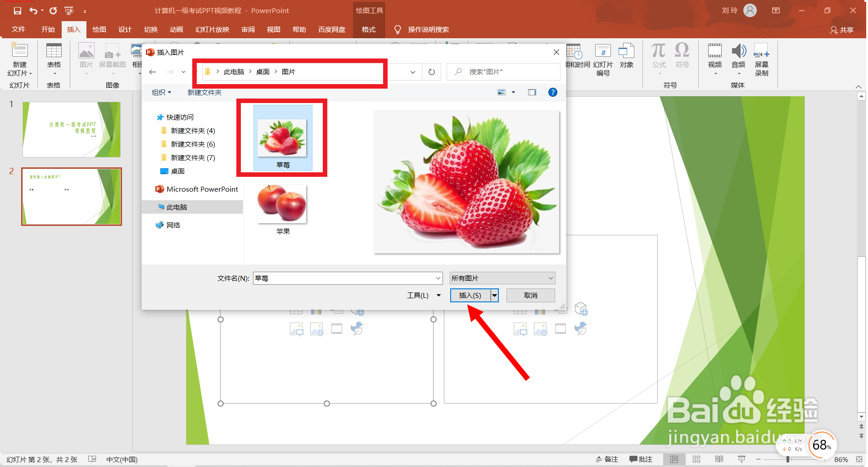Open the 刘玲 account avatar
868x467 pixels.
(x=750, y=10)
